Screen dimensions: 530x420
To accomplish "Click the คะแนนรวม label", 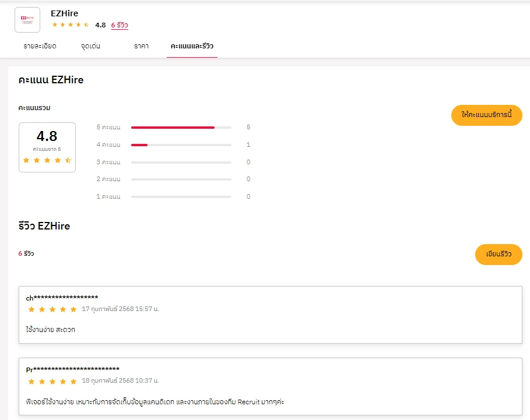I will click(34, 108).
